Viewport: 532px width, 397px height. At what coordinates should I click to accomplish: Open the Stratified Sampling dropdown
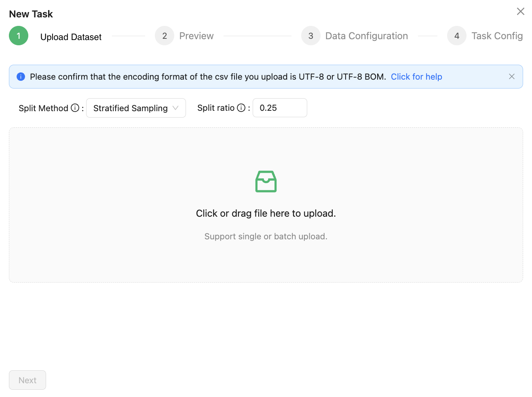[x=130, y=108]
